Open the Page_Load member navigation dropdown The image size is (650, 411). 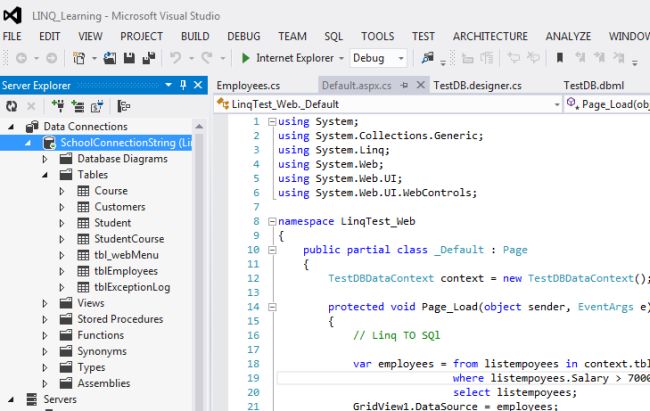click(x=607, y=104)
